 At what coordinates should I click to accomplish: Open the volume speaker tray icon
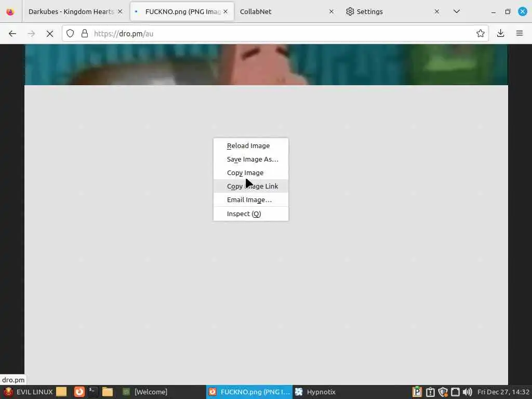[468, 392]
